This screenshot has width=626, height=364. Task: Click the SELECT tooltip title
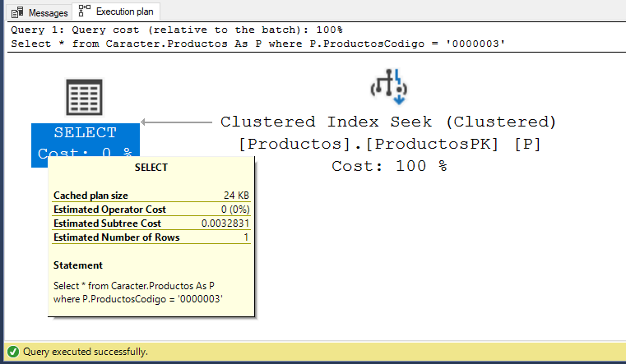point(151,168)
